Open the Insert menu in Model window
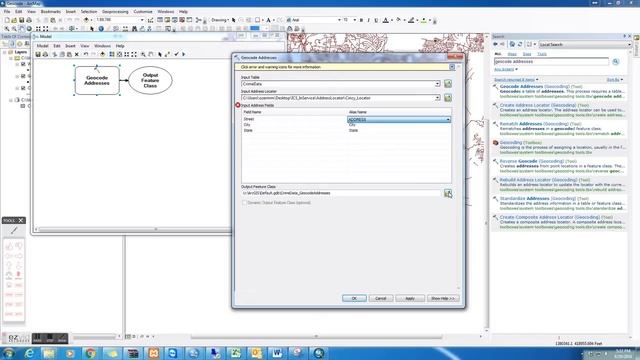640x360 pixels. [70, 46]
